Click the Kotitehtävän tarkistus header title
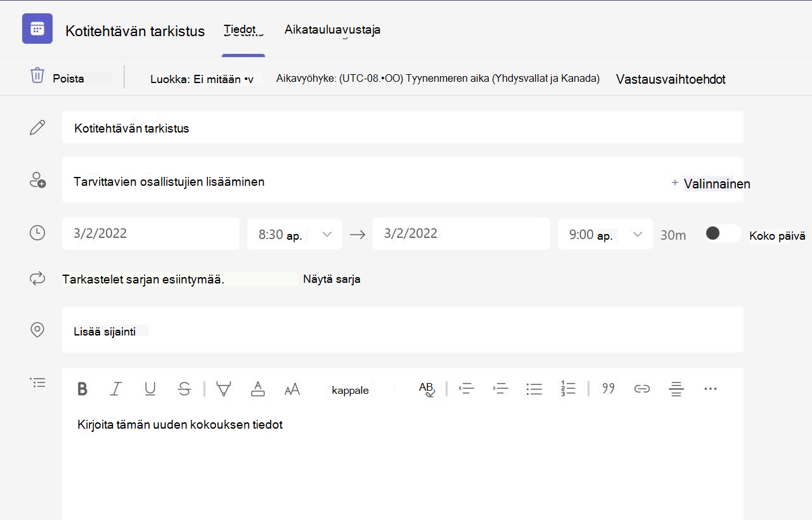812x520 pixels. (x=135, y=31)
